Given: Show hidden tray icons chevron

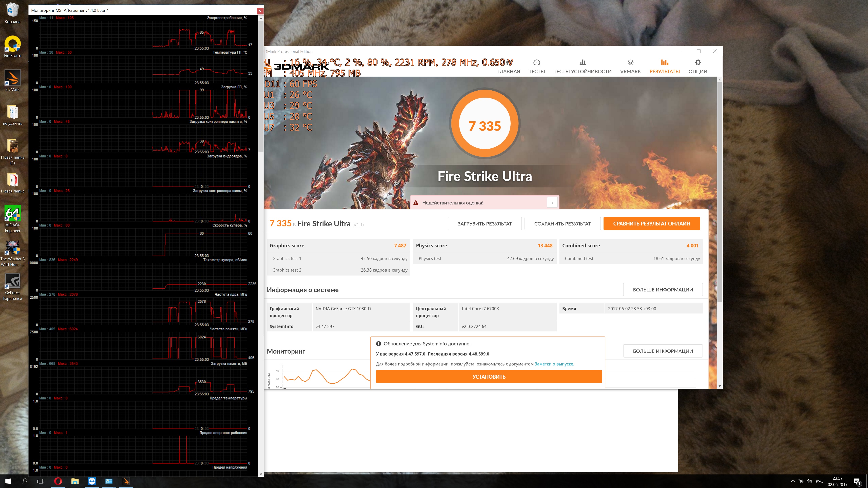Looking at the screenshot, I should pyautogui.click(x=793, y=481).
